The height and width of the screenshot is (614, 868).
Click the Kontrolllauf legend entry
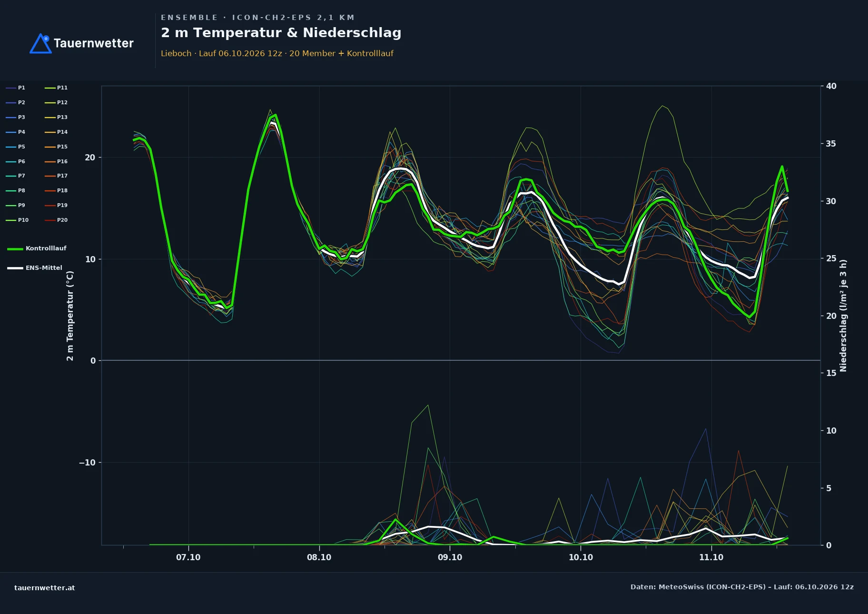(37, 248)
